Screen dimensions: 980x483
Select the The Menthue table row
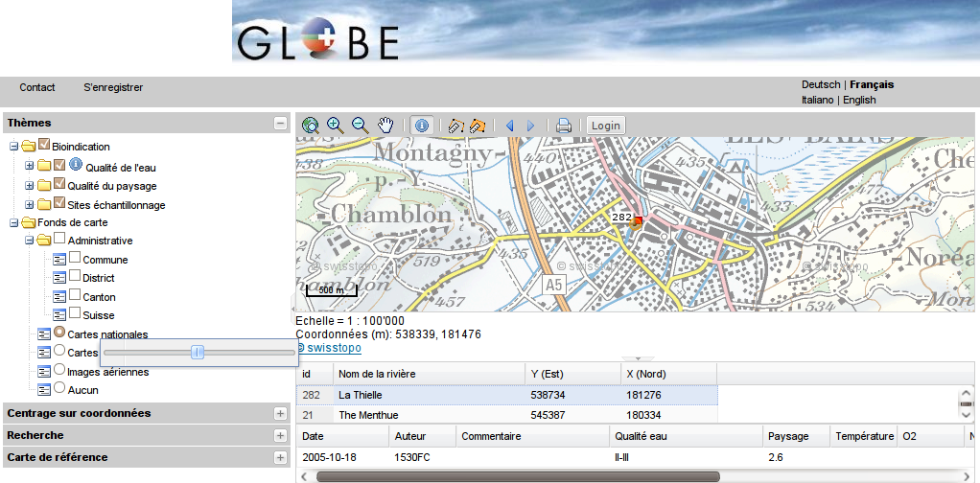tap(507, 415)
